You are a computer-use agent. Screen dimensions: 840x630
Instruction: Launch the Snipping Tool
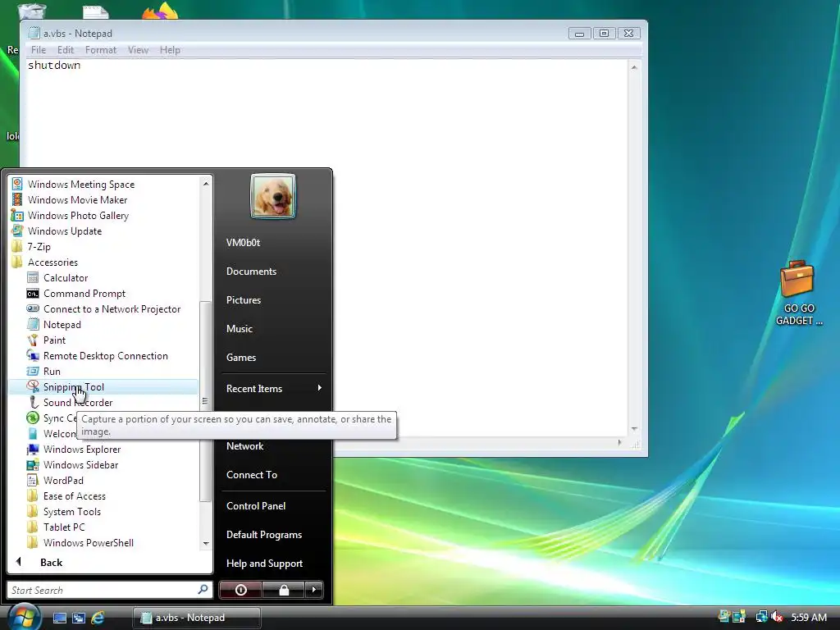pos(103,387)
